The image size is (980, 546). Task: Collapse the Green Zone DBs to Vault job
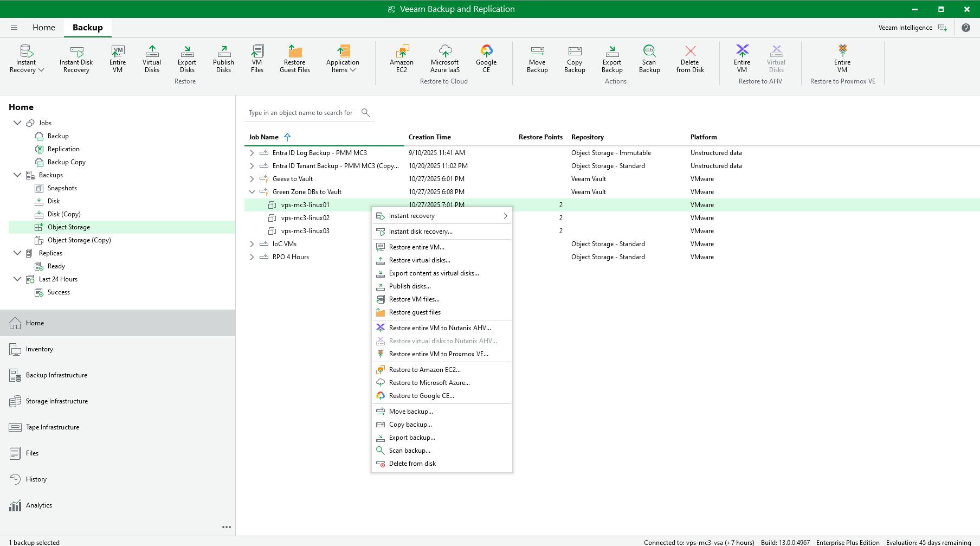click(252, 192)
